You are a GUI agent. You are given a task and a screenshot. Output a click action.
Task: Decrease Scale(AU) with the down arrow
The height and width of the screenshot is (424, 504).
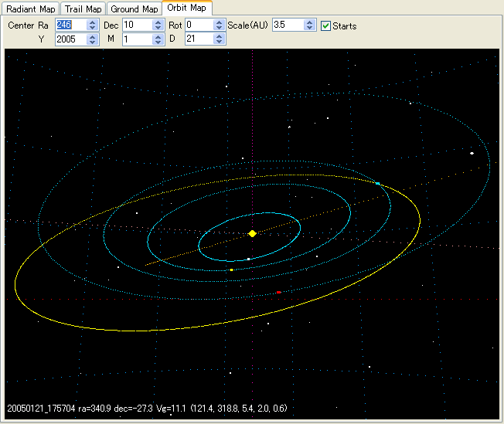coord(309,29)
